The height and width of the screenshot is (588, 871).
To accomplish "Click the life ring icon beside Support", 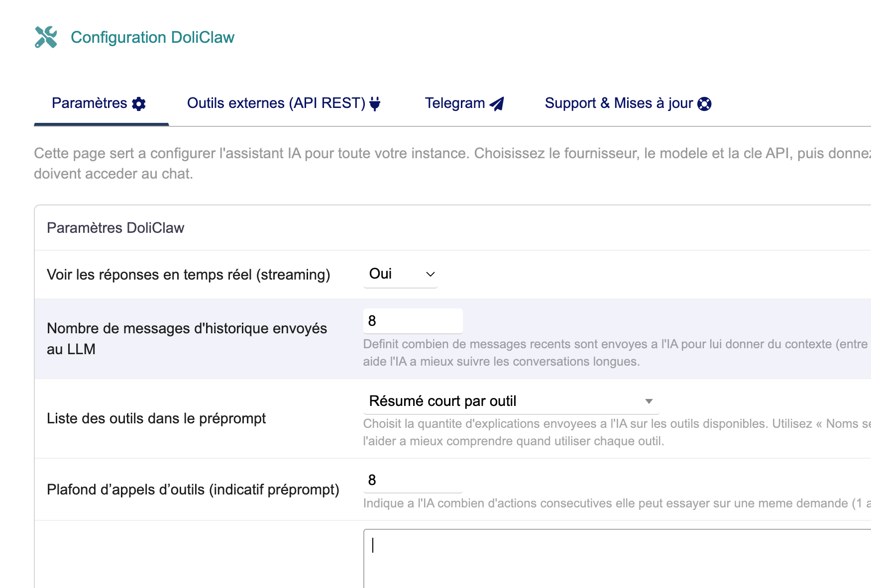I will pyautogui.click(x=704, y=103).
